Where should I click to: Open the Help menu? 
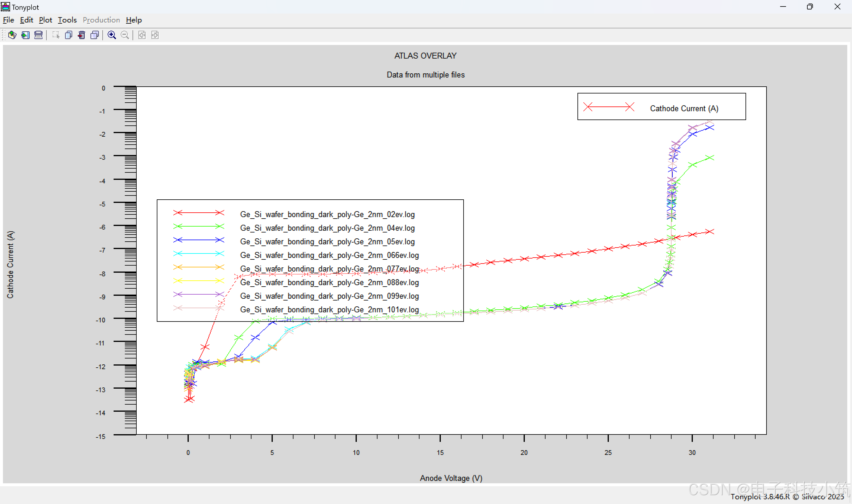click(x=134, y=20)
